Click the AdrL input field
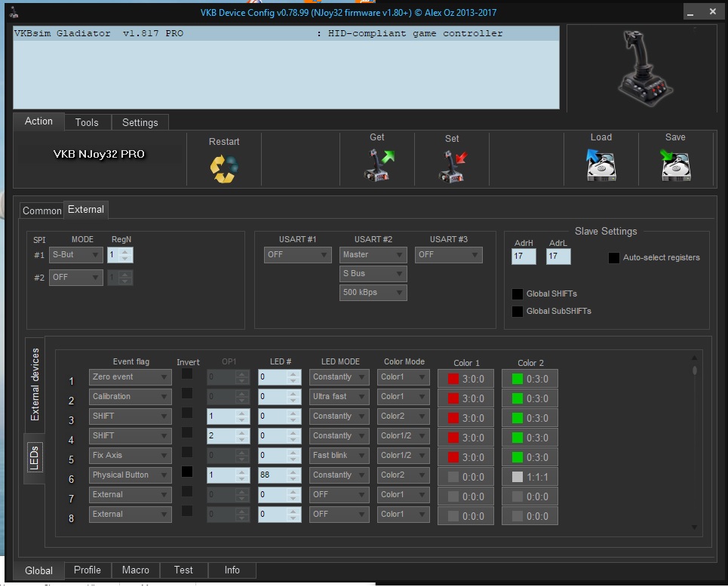Screen dimensions: 728x587 coord(558,257)
